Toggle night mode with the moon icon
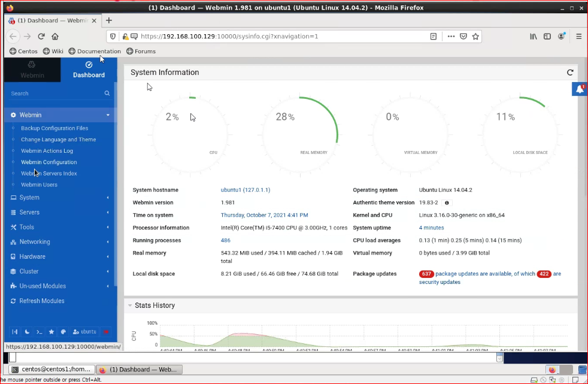Screen dimensions: 588x384 [27, 331]
